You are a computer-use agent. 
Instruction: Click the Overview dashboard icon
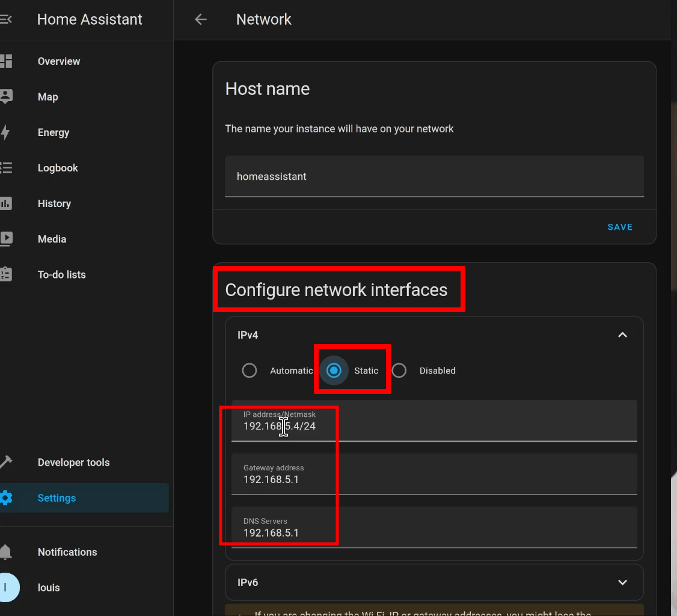5,61
